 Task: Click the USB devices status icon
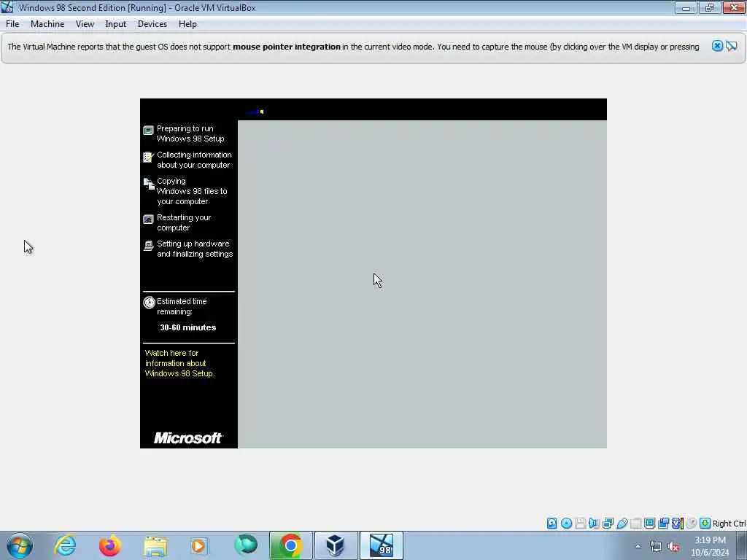pos(622,524)
